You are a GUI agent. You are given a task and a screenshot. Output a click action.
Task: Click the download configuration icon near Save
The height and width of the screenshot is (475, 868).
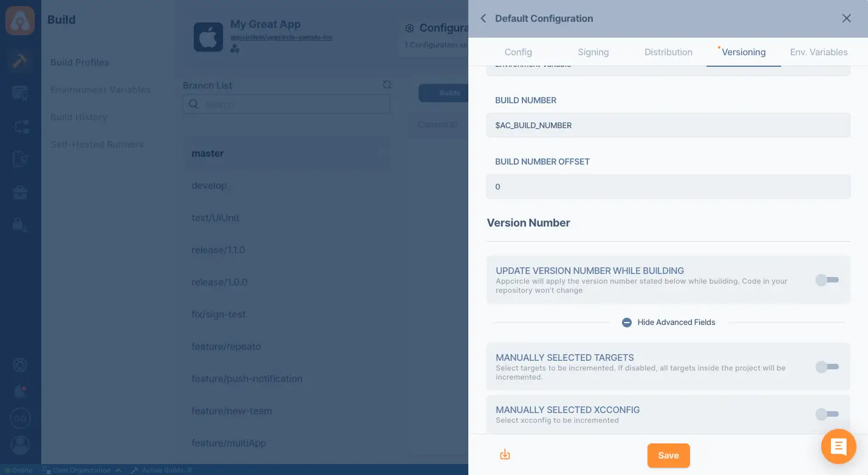tap(505, 455)
